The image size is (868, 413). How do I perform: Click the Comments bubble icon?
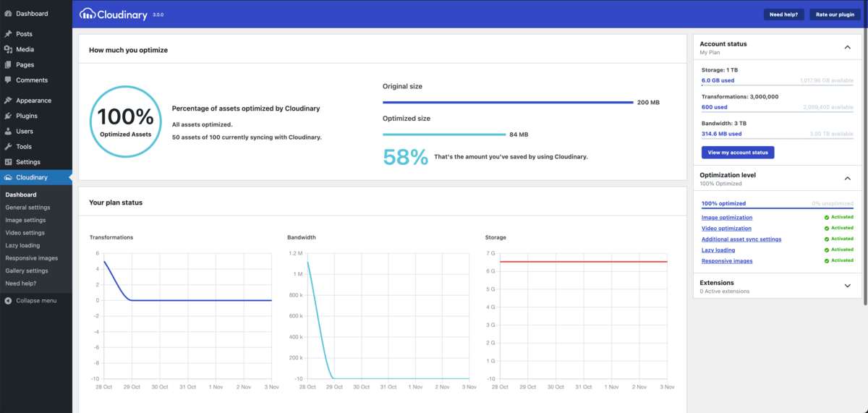(8, 80)
